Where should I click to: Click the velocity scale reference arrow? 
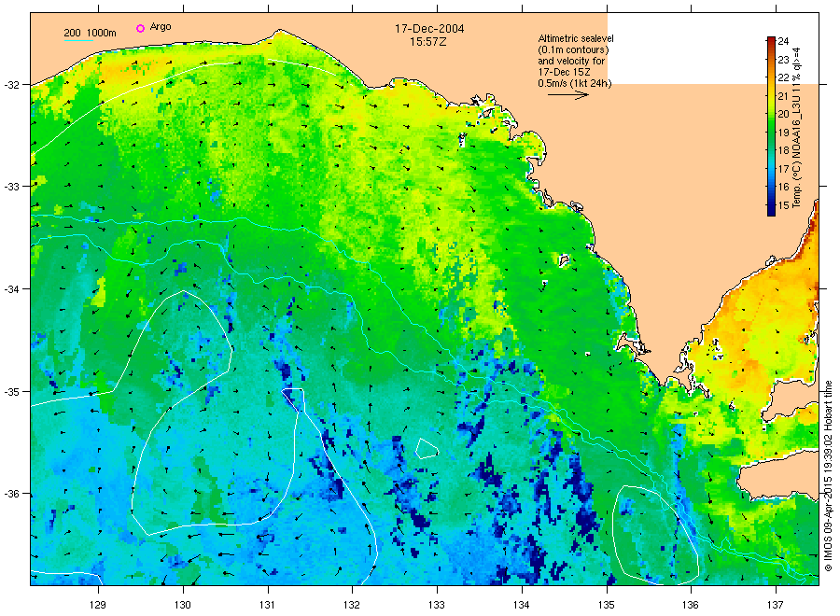pyautogui.click(x=567, y=95)
